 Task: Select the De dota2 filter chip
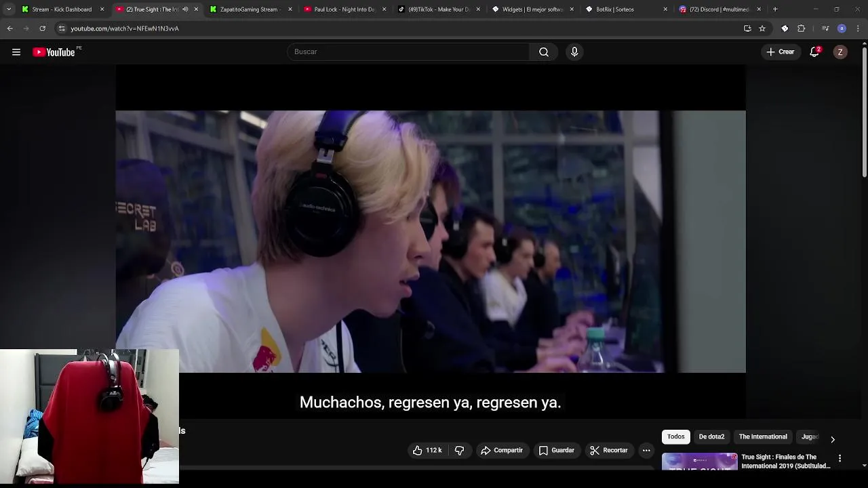(x=711, y=436)
